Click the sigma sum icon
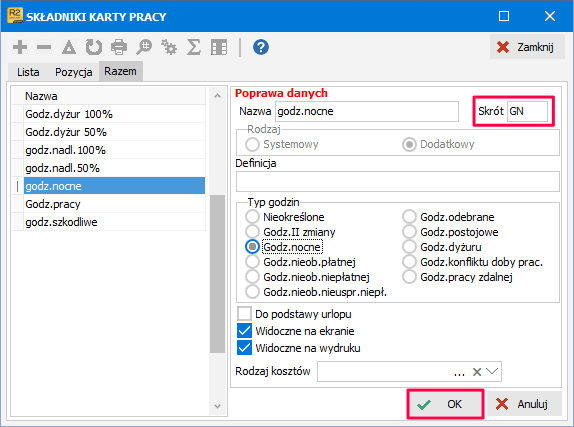574x427 pixels. point(194,47)
